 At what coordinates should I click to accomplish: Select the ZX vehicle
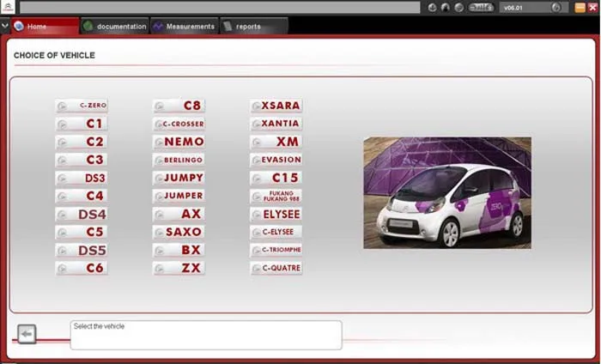179,268
